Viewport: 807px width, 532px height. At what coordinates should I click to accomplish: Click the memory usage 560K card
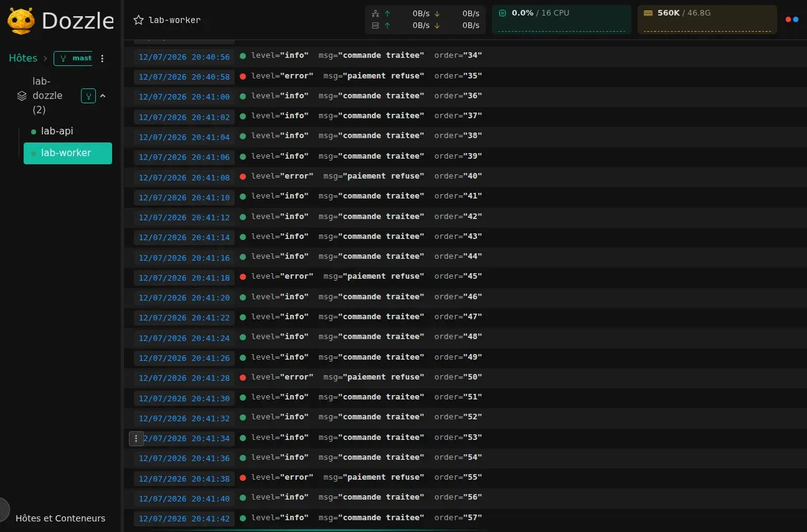[707, 19]
